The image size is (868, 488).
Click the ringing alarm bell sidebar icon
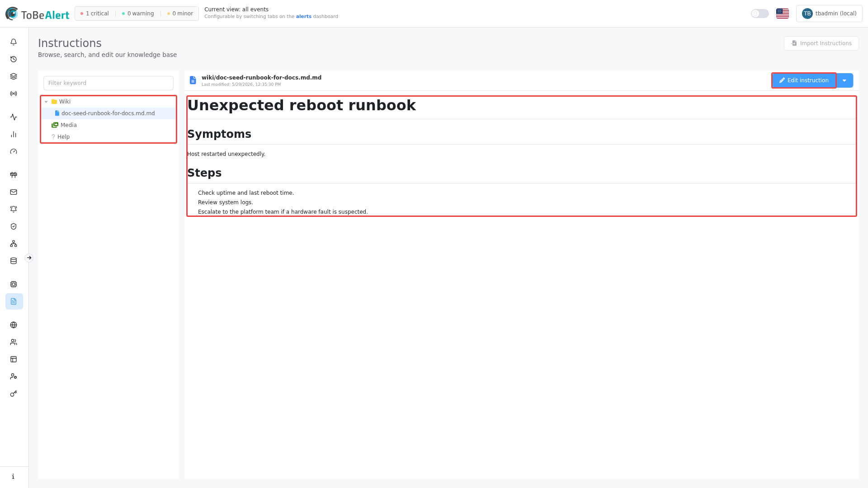pyautogui.click(x=14, y=209)
